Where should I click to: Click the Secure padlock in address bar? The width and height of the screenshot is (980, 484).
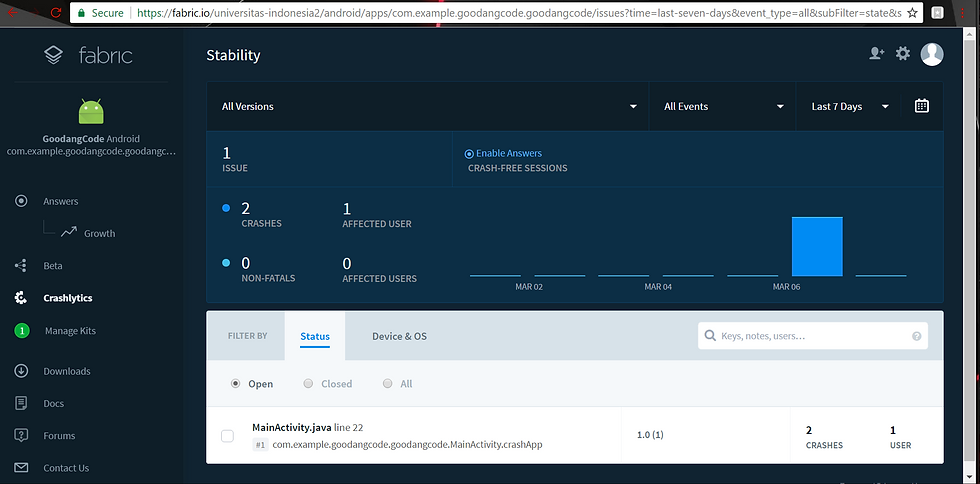(81, 13)
